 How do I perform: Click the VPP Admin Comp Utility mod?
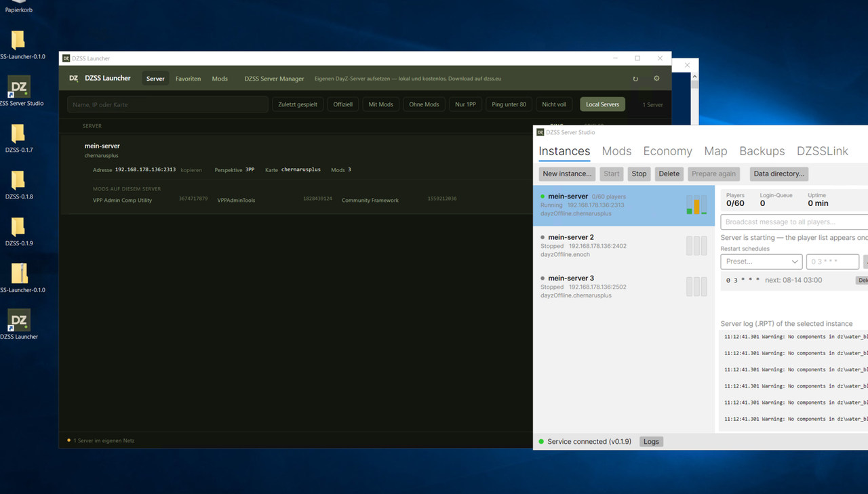122,201
